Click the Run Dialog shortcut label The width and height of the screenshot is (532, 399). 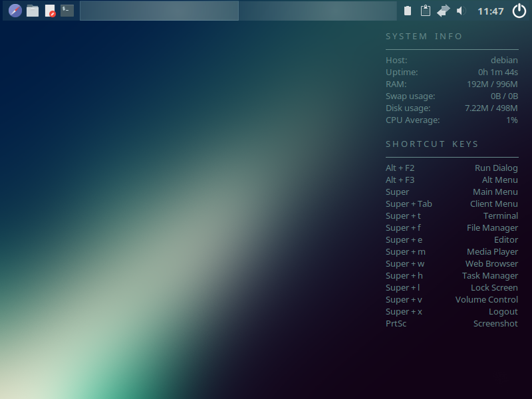496,168
